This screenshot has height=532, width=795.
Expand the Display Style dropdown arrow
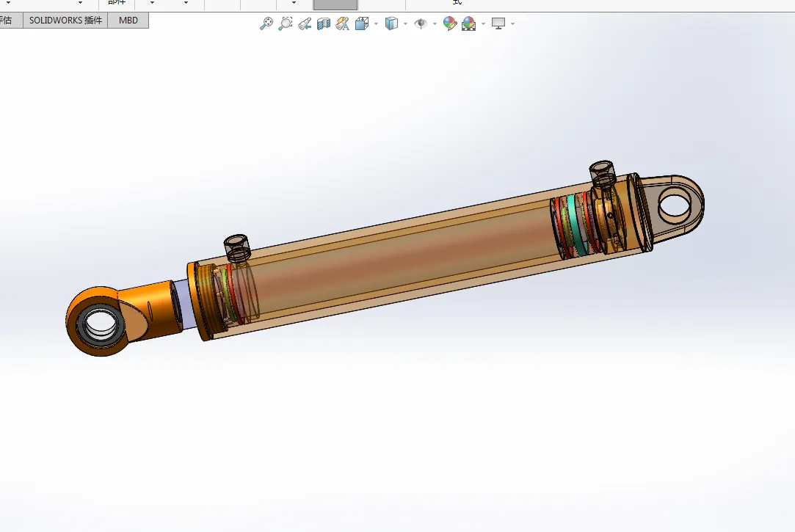pos(405,23)
